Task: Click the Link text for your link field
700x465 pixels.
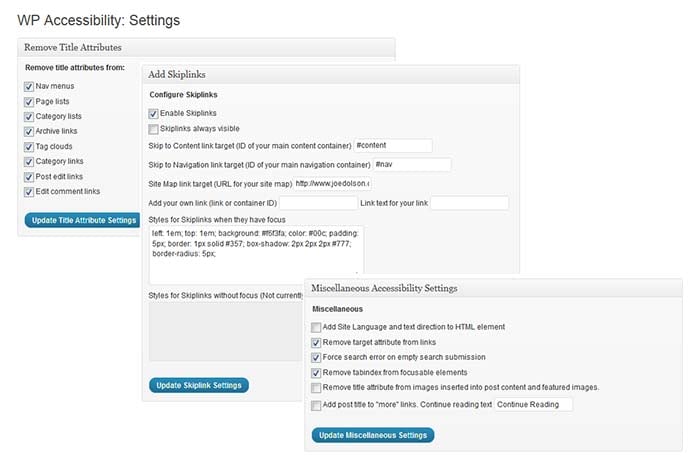Action: (x=469, y=203)
